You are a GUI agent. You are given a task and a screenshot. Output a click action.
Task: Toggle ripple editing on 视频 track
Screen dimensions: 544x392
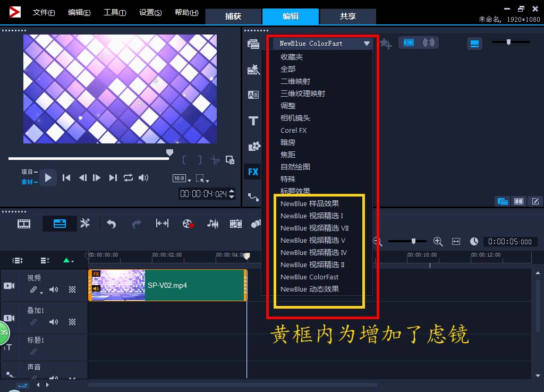pyautogui.click(x=33, y=289)
